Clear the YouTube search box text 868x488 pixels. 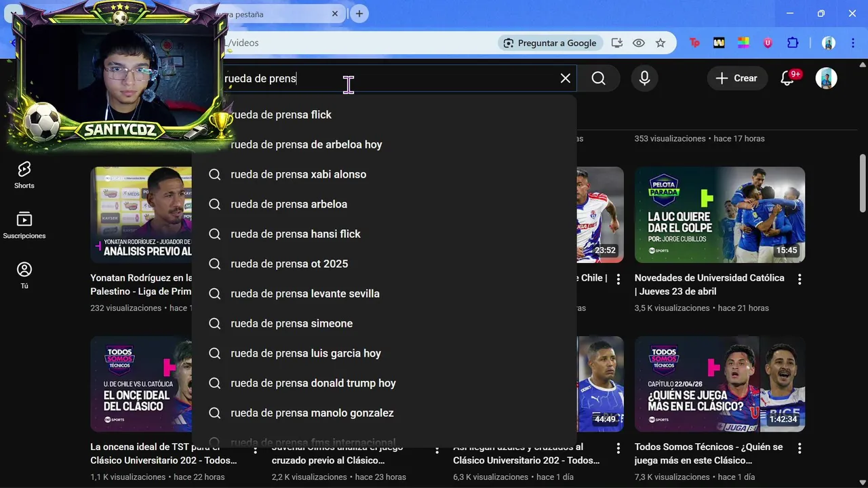[x=565, y=79]
